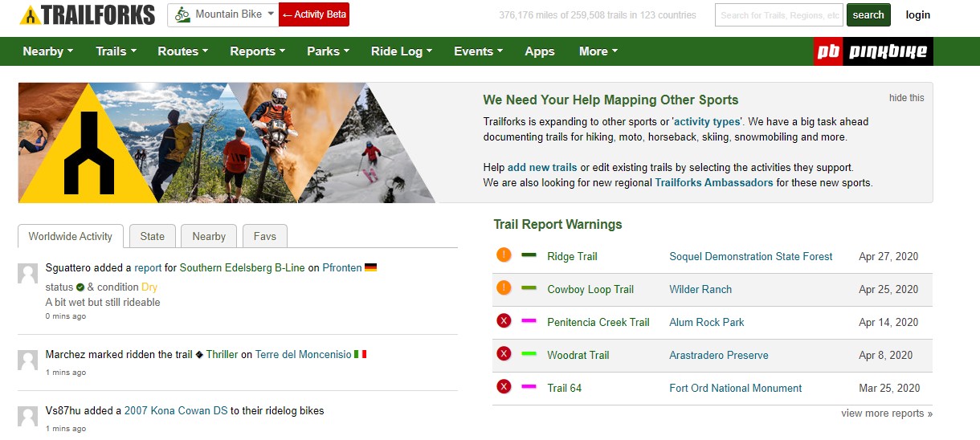Open Fort Ord National Monument link
Viewport: 980px width, 440px height.
pyautogui.click(x=735, y=389)
